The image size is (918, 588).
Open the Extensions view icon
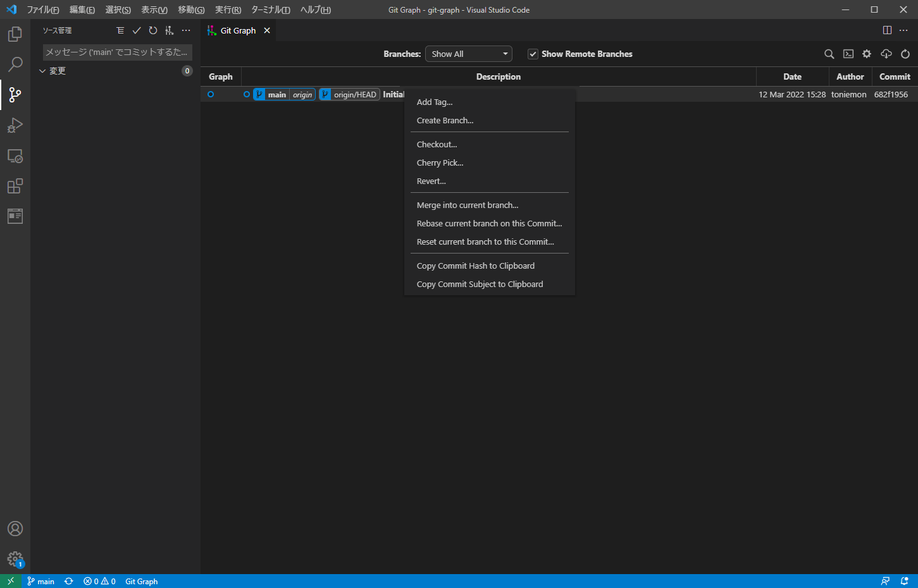click(15, 186)
